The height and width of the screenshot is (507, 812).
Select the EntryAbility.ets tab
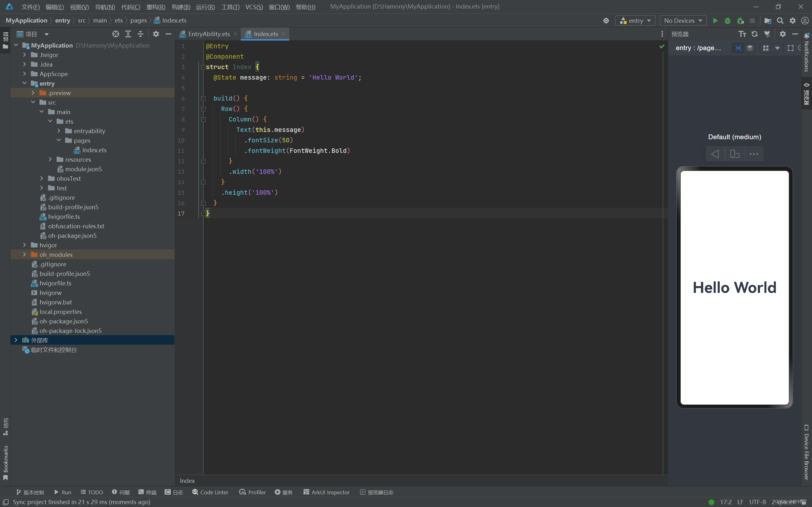coord(209,33)
